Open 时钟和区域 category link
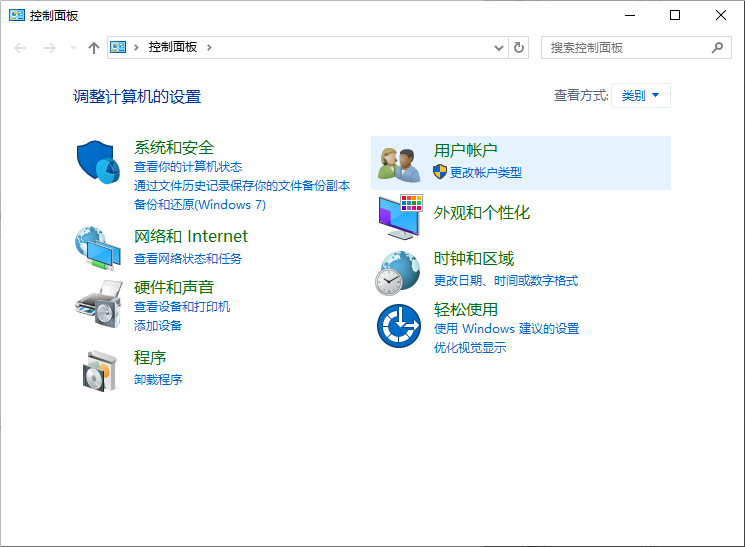The height and width of the screenshot is (547, 745). pos(474,259)
